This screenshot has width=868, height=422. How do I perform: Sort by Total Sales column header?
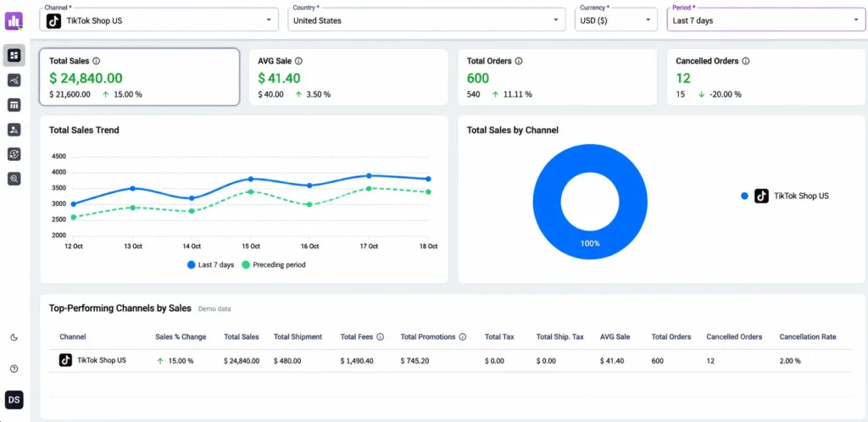pyautogui.click(x=242, y=336)
